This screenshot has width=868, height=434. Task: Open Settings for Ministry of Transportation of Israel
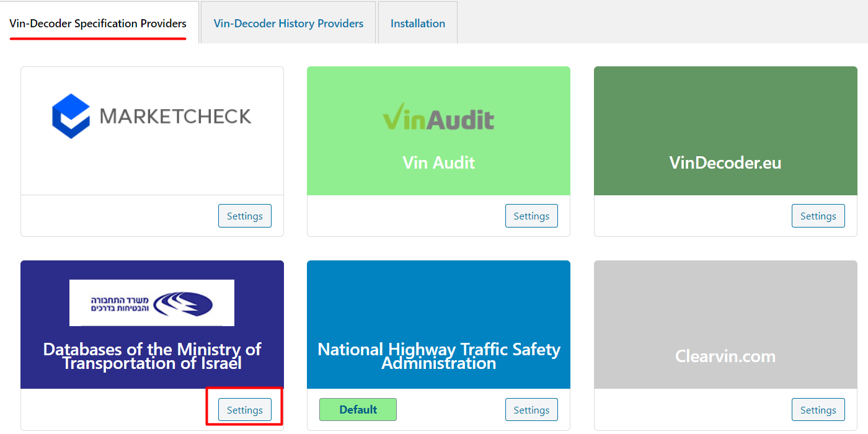pyautogui.click(x=244, y=410)
